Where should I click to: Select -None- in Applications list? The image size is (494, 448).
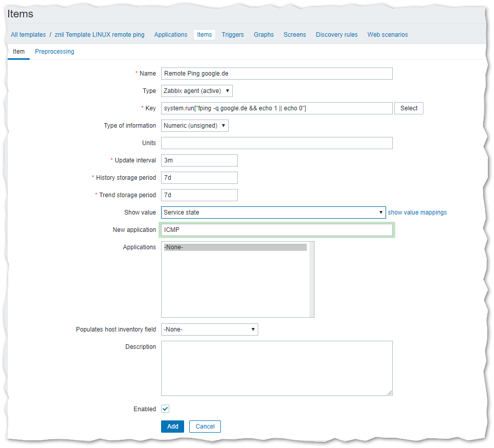point(235,247)
